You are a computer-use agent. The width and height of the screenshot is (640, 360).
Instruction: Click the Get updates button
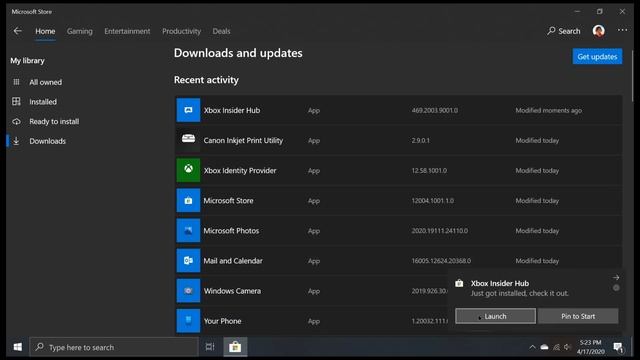(597, 57)
